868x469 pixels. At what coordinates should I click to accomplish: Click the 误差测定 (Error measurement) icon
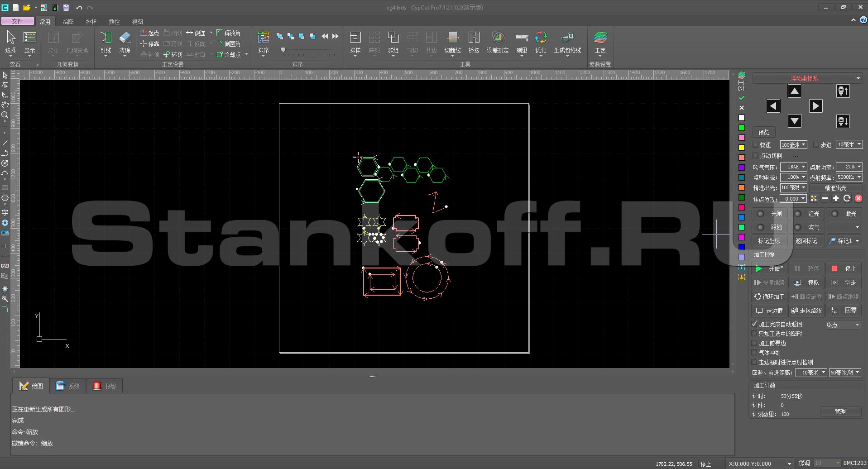498,43
